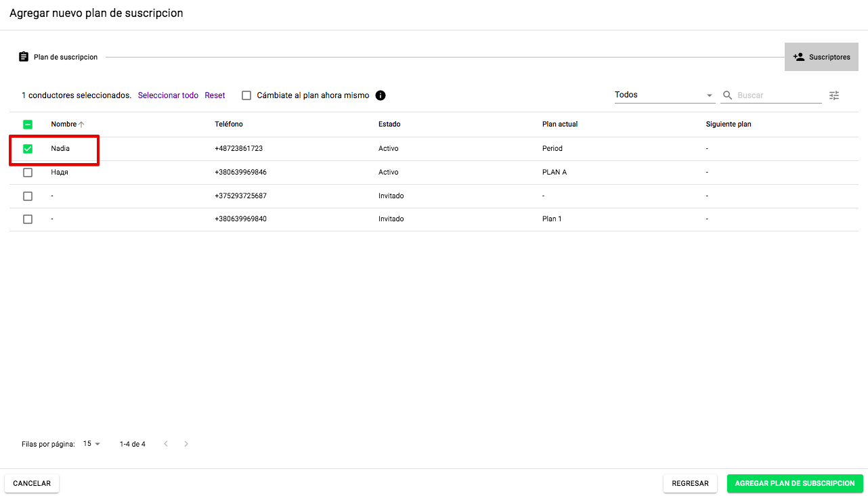Open the rows per page dropdown
868x496 pixels.
91,444
